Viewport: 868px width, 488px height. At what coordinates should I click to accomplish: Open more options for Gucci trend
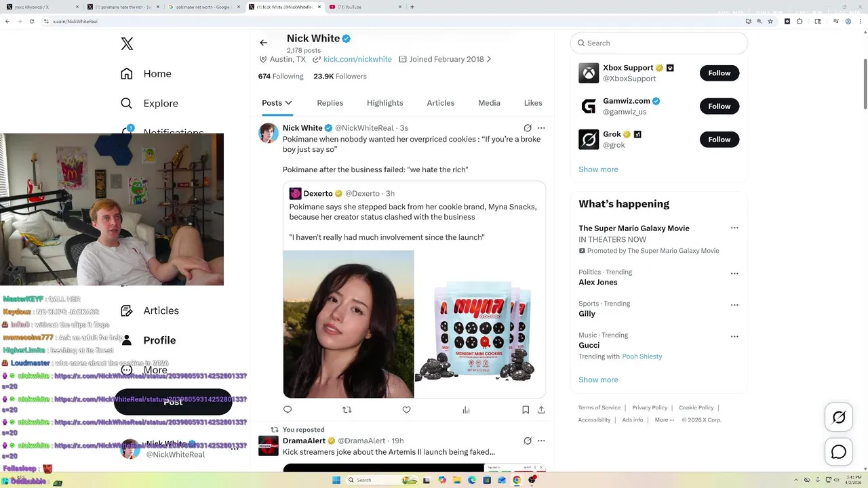point(734,336)
